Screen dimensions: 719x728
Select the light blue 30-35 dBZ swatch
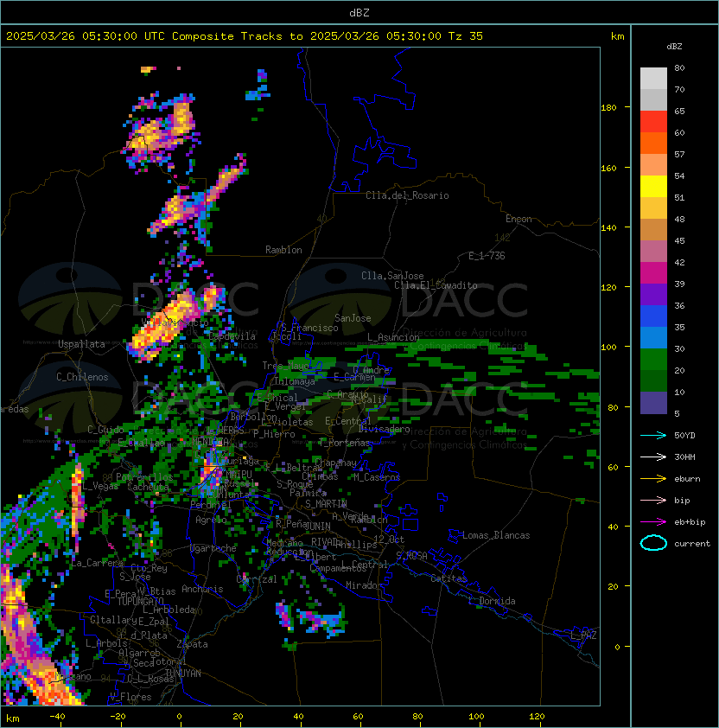coord(653,337)
